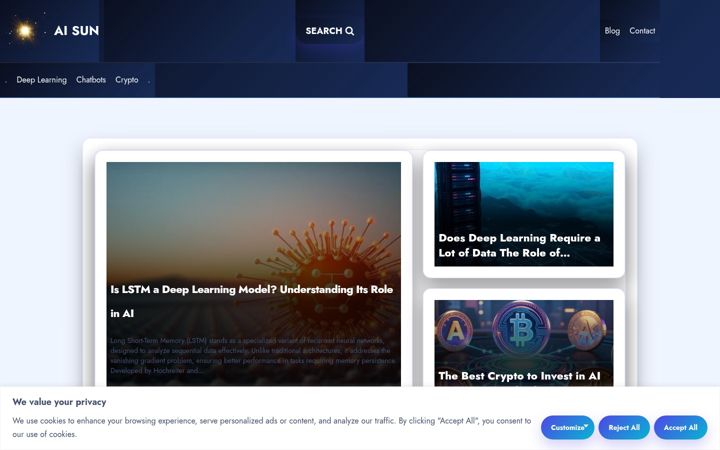Click the We value your privacy heading
Screen dimensions: 720x450
point(59,402)
